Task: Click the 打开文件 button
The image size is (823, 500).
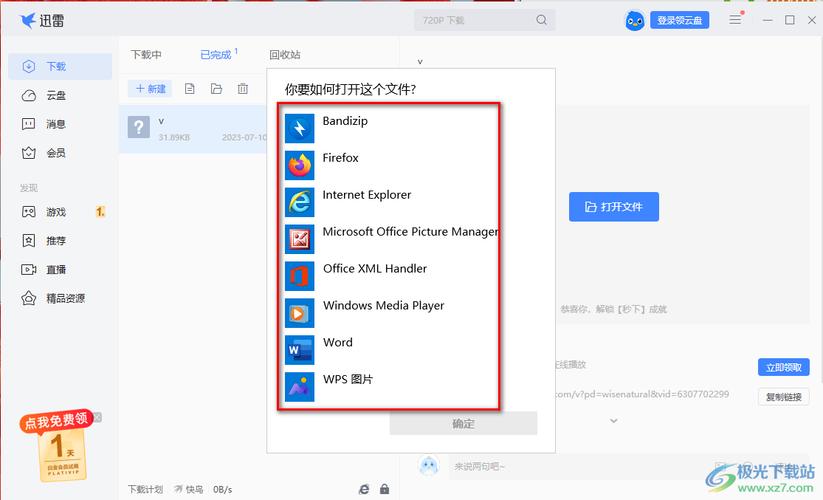Action: pos(614,207)
